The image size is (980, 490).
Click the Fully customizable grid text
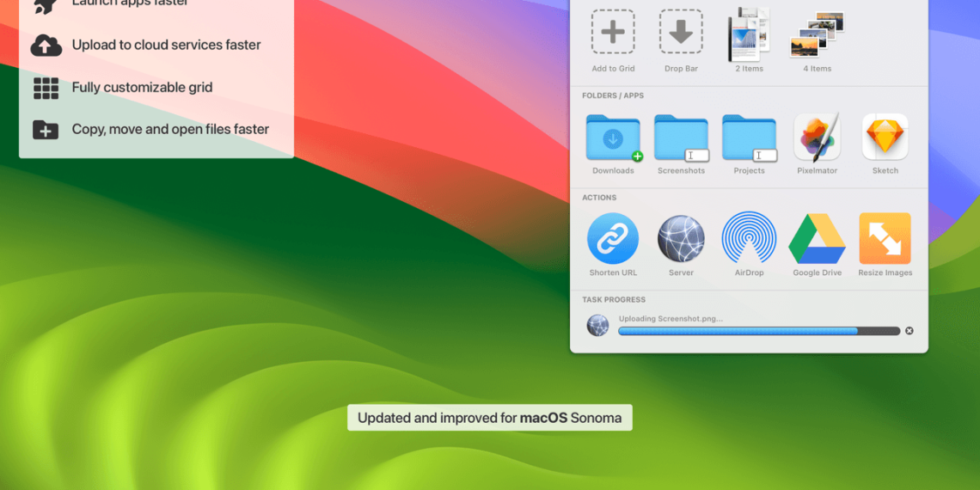(x=142, y=87)
